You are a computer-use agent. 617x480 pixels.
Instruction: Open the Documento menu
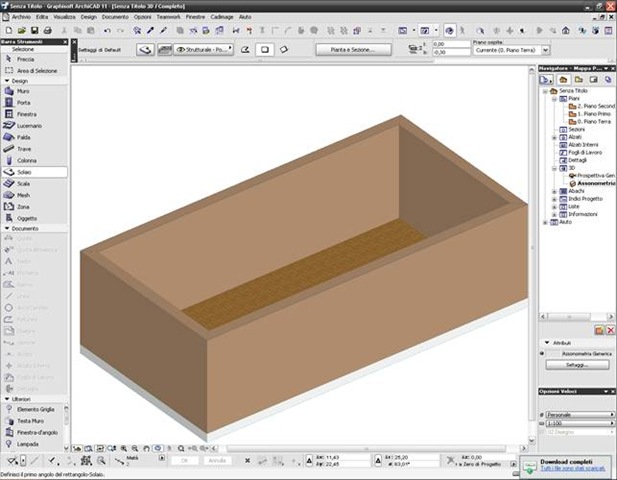click(x=115, y=17)
